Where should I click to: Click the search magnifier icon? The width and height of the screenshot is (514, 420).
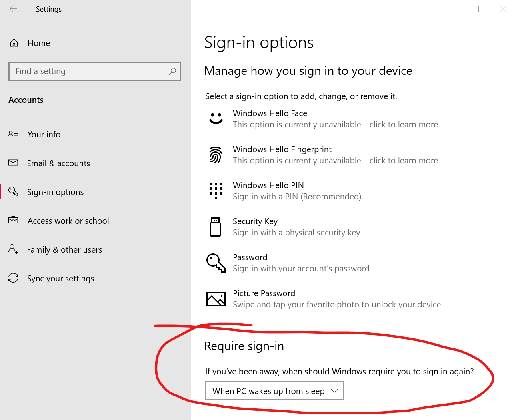(x=172, y=71)
